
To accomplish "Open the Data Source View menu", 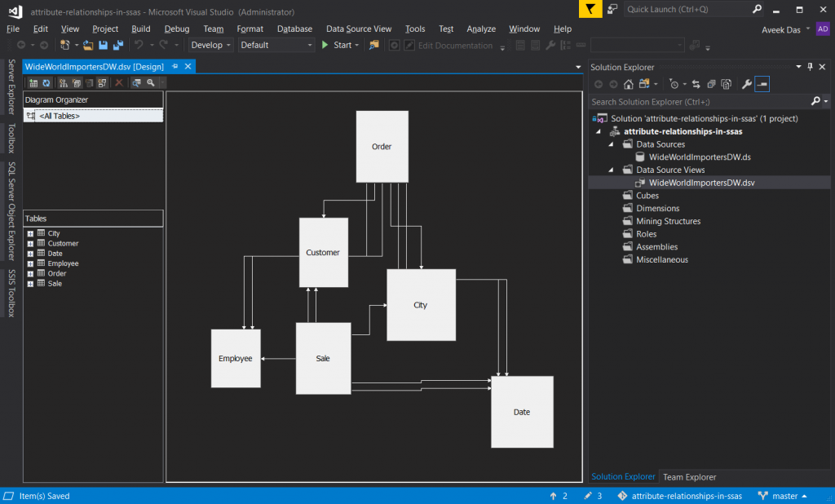I will [358, 29].
